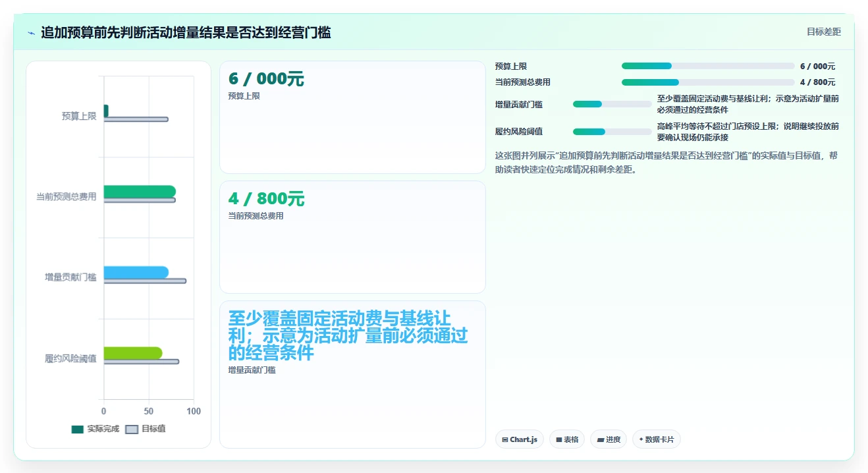Click the 预算上限 progress bar
This screenshot has height=473, width=868.
(x=708, y=66)
